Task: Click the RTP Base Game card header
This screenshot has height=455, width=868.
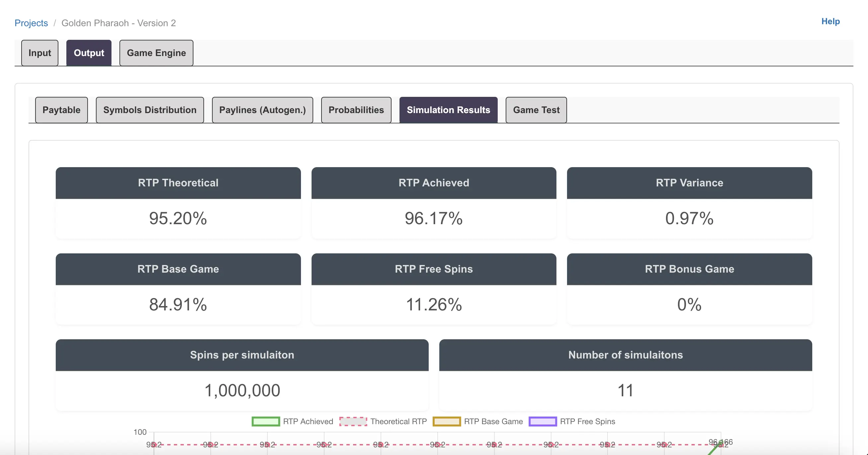Action: pos(178,269)
